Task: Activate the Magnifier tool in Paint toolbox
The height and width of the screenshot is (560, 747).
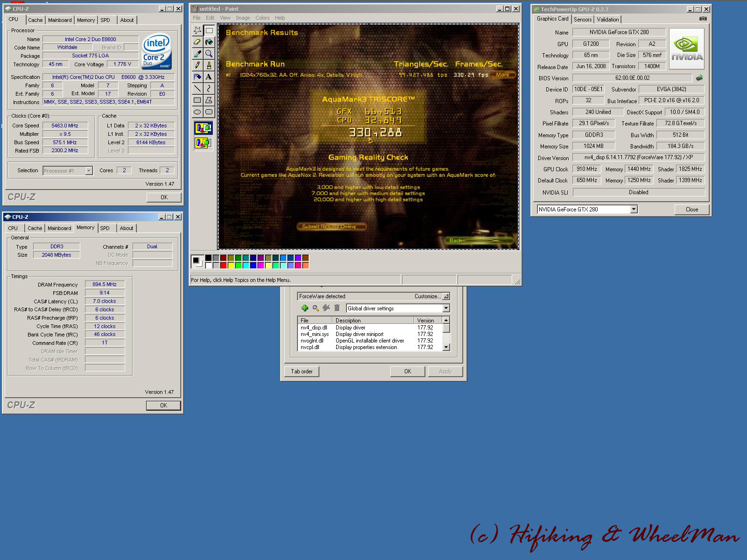Action: pyautogui.click(x=209, y=54)
